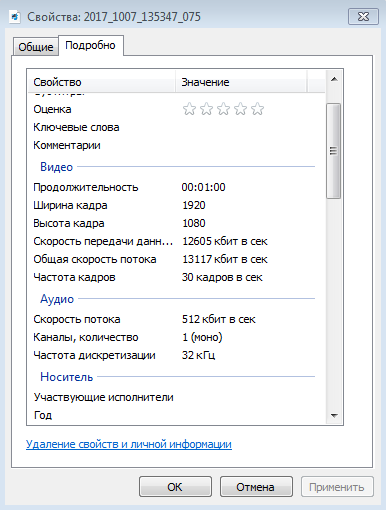Click the scrollbar up arrow
Image resolution: width=386 pixels, height=510 pixels.
(x=334, y=79)
